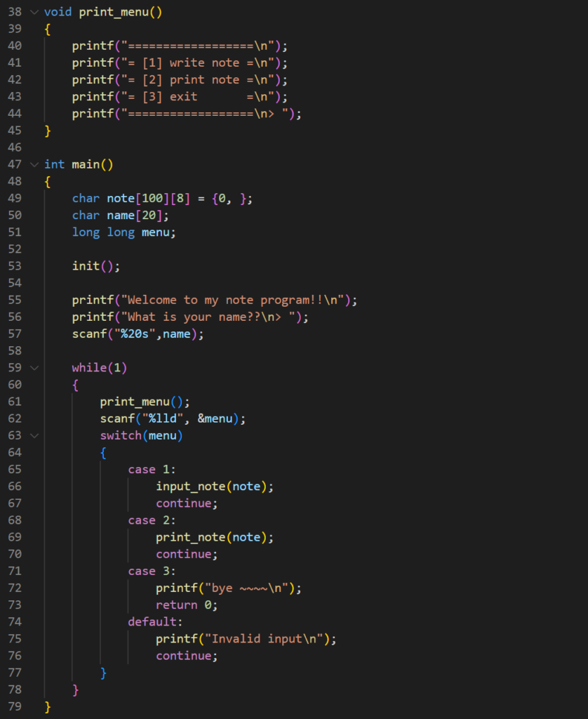The image size is (588, 719).
Task: Select line number 49 in the gutter
Action: click(x=15, y=198)
